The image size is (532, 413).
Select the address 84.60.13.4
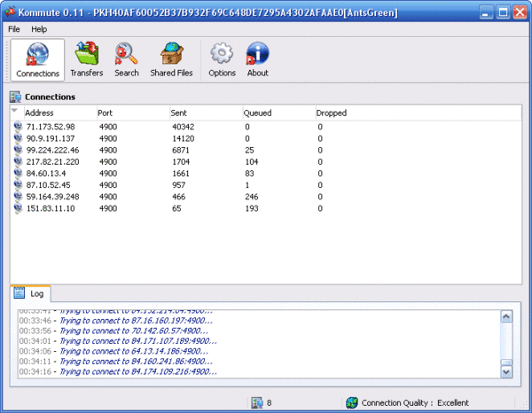[x=46, y=174]
